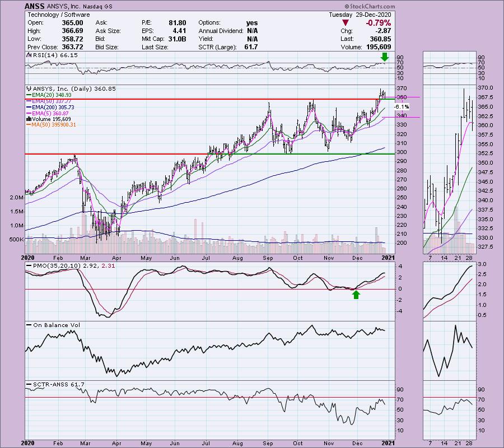Click the "Yield:" label
Screen dimensions: 504x448
point(206,39)
